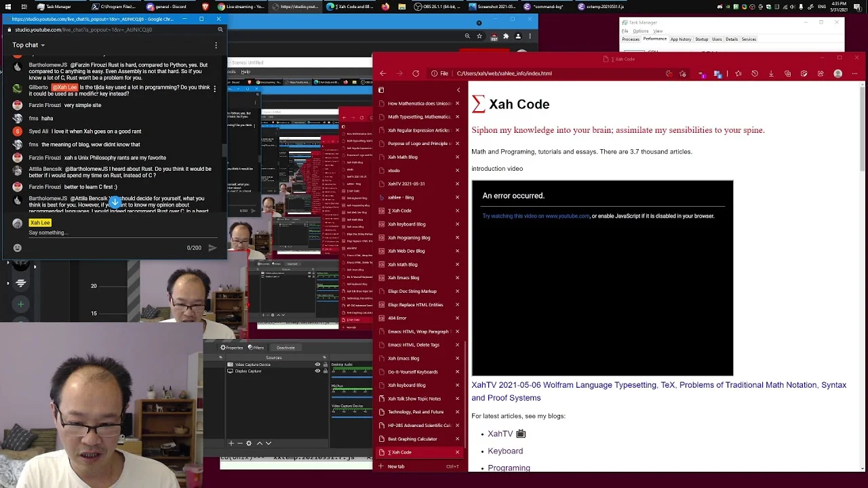
Task: Click the chat popup zoom magnifier icon
Action: 220,30
